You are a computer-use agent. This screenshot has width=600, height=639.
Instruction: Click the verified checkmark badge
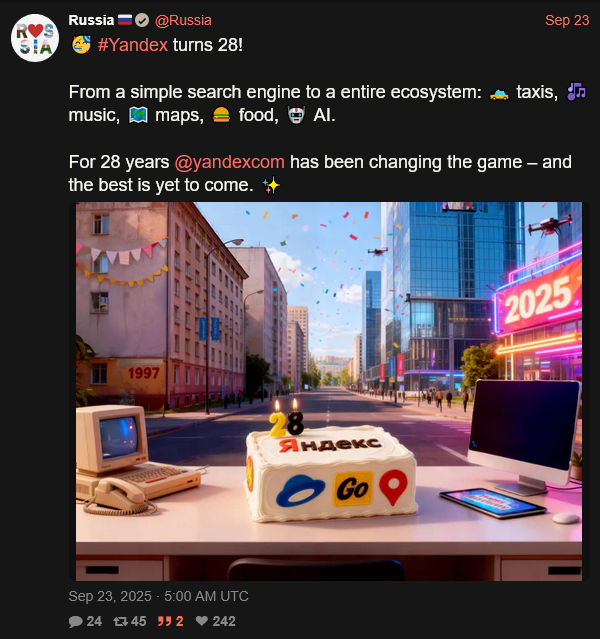coord(142,20)
